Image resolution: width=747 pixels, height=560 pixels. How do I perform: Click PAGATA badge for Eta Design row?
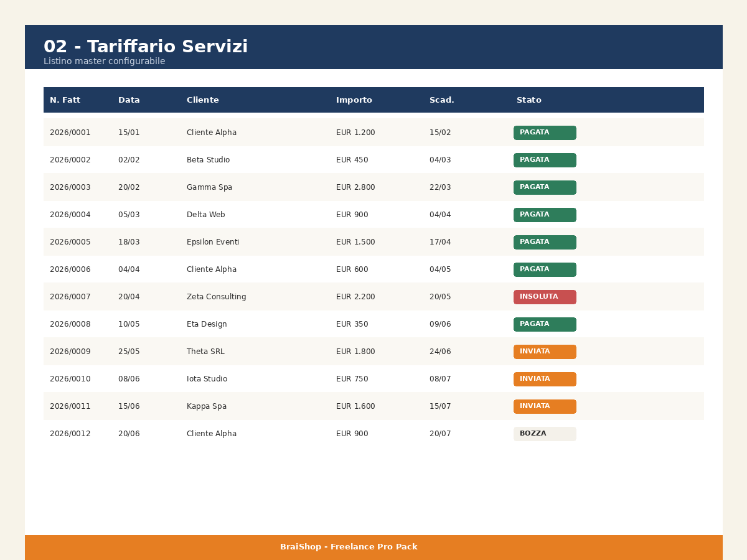tap(545, 324)
